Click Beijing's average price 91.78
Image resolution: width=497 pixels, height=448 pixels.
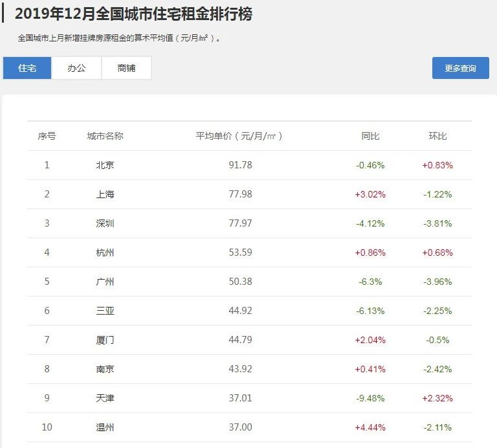[x=240, y=165]
